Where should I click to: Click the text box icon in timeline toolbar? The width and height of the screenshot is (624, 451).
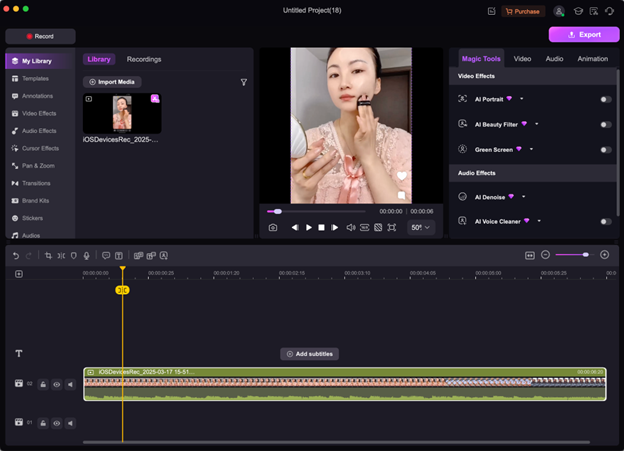click(119, 256)
